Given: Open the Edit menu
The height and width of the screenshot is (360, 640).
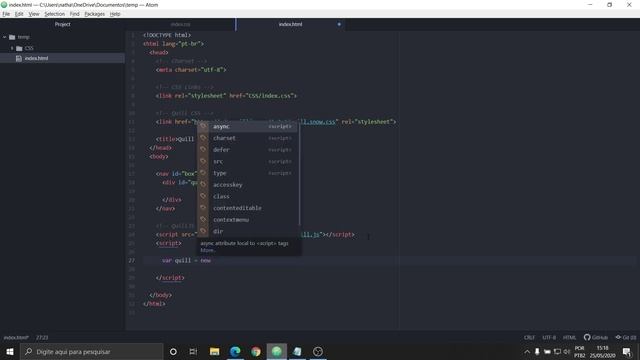Looking at the screenshot, I should click(x=19, y=14).
